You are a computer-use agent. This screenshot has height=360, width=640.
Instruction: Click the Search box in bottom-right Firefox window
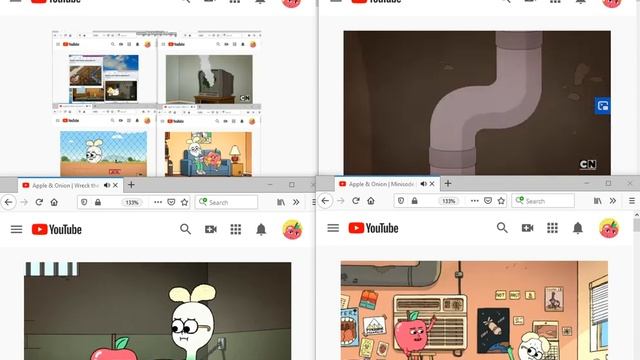[543, 200]
